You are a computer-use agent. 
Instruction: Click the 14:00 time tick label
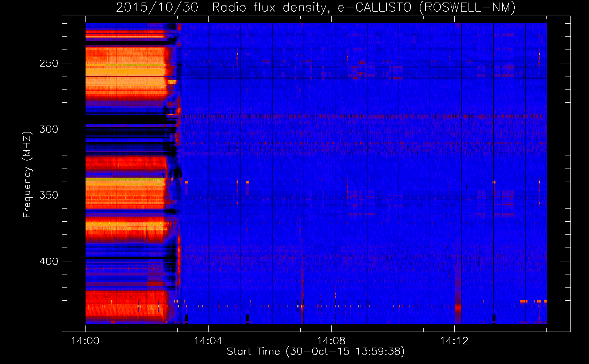point(85,341)
